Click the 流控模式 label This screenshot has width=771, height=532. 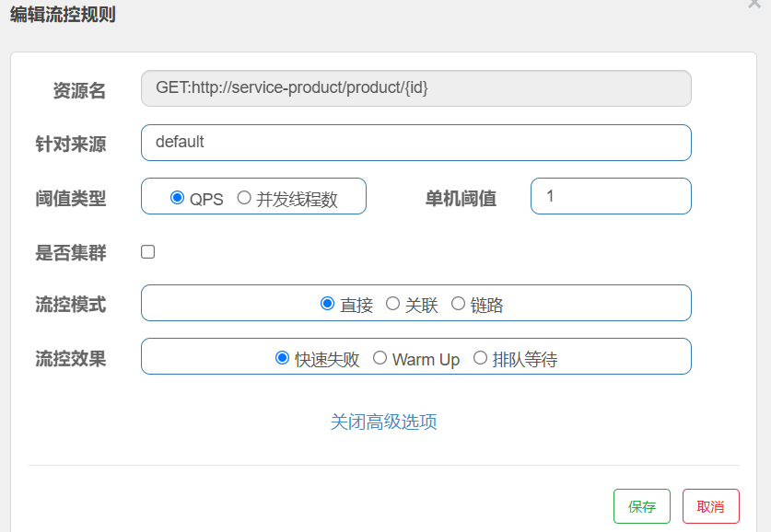70,305
